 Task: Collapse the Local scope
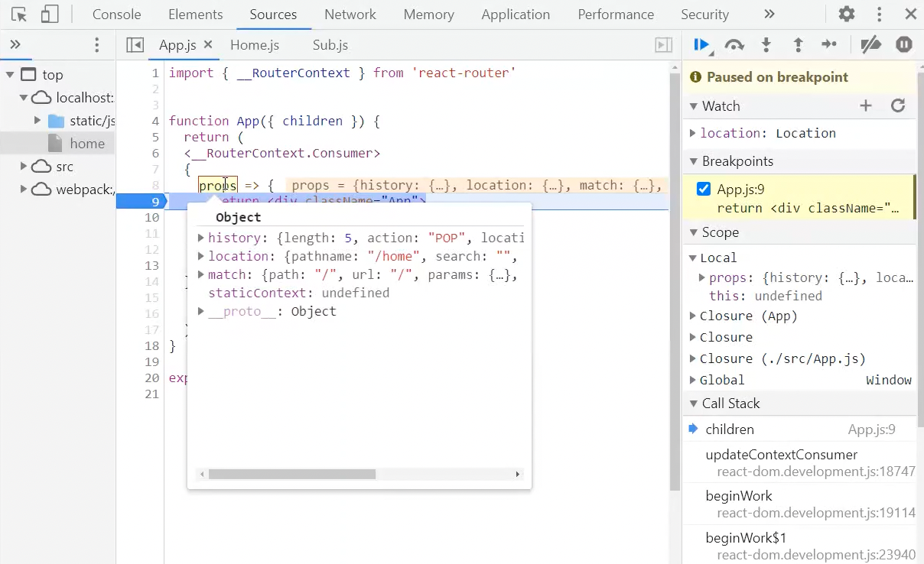[x=693, y=258]
